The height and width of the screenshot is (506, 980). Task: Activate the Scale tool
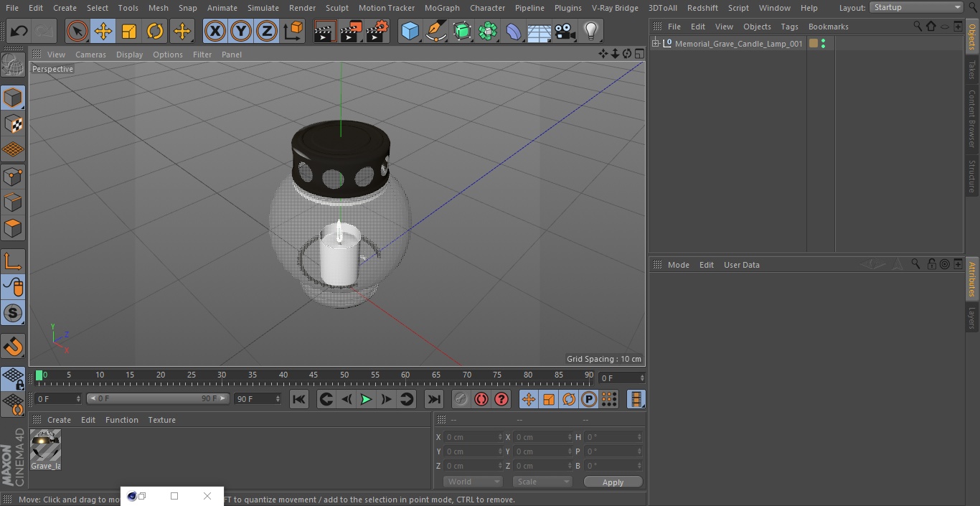(x=129, y=31)
